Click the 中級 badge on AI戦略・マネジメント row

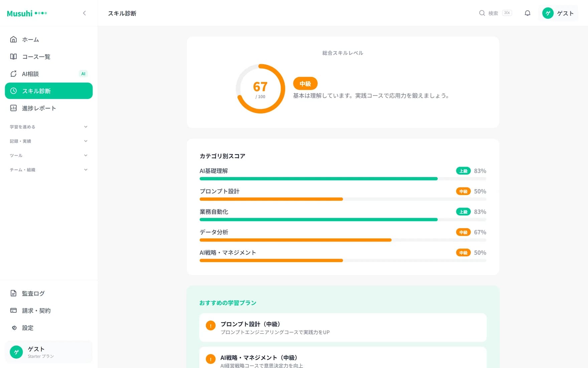[463, 253]
